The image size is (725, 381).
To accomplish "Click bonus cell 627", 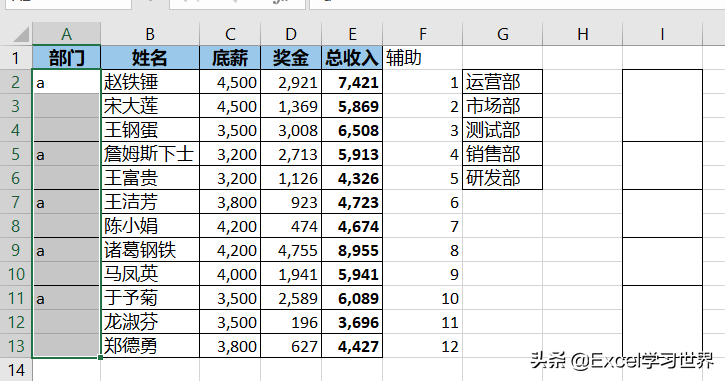I will click(291, 346).
